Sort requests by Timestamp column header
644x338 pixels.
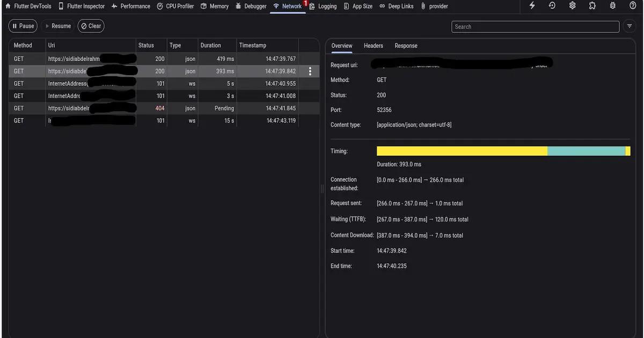[x=252, y=46]
